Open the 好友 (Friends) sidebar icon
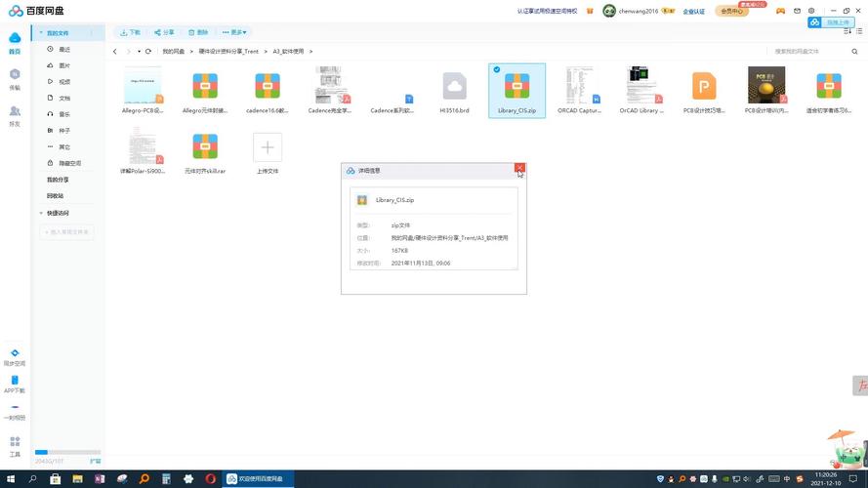 pyautogui.click(x=15, y=113)
